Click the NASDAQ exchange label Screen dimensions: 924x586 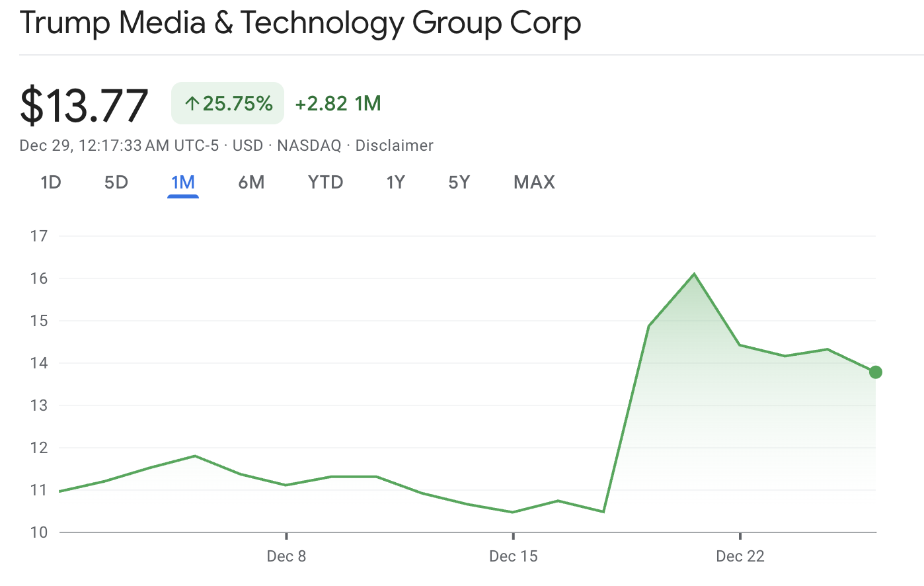[309, 146]
